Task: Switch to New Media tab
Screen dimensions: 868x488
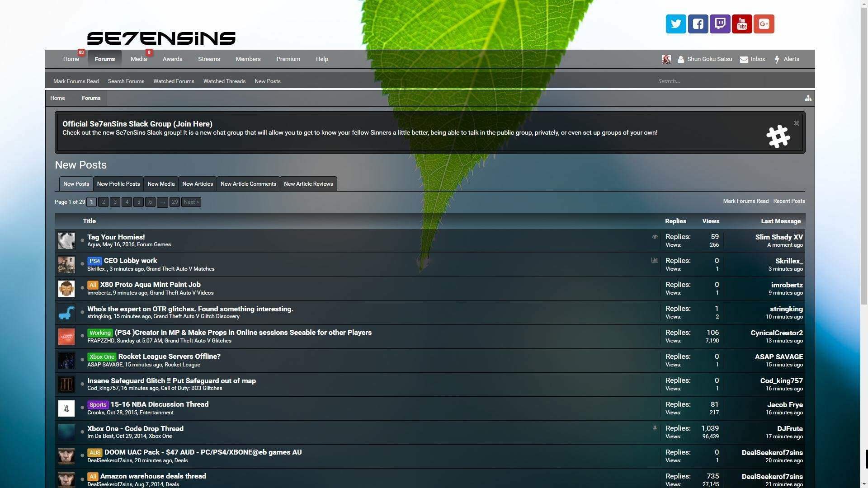Action: [161, 184]
